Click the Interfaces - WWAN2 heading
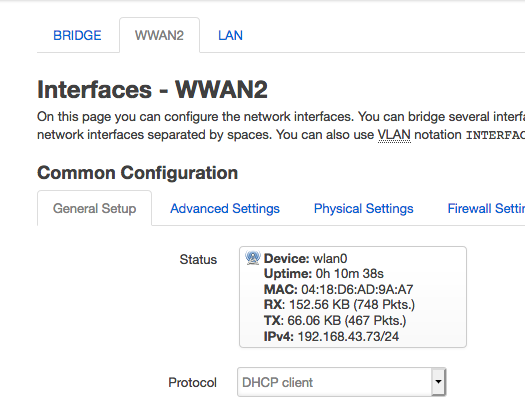This screenshot has height=401, width=525. 152,90
